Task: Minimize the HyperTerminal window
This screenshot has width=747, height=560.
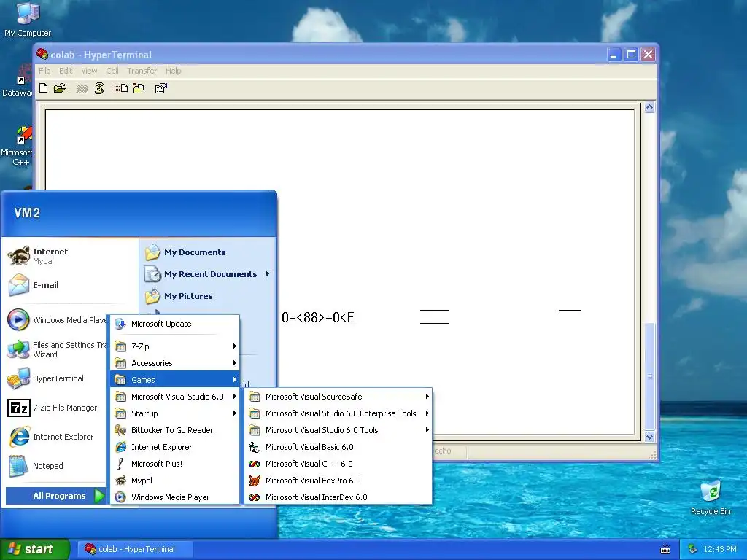Action: click(x=614, y=55)
